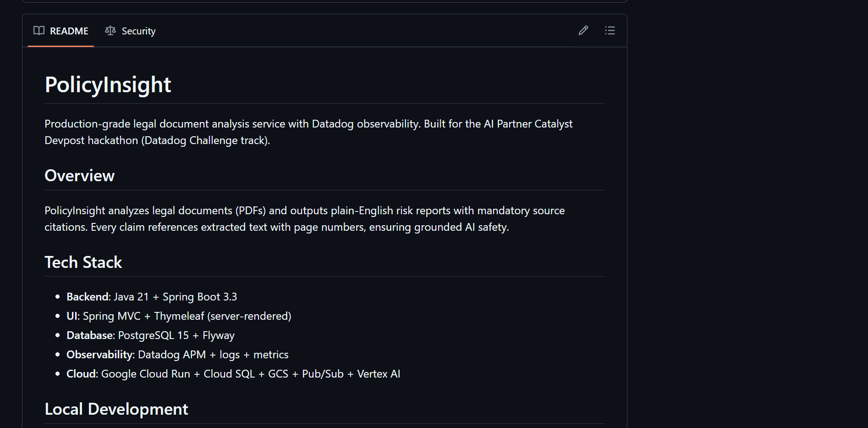Open the README outline list icon
Screen dimensions: 868x428
tap(610, 30)
